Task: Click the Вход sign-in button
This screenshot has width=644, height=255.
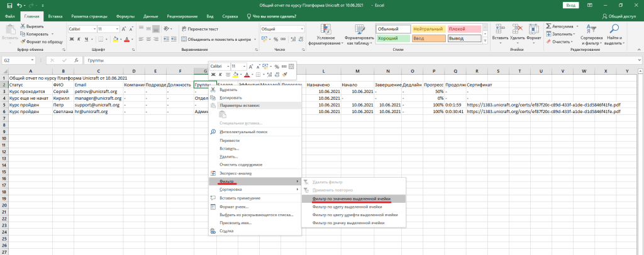Action: [x=570, y=5]
